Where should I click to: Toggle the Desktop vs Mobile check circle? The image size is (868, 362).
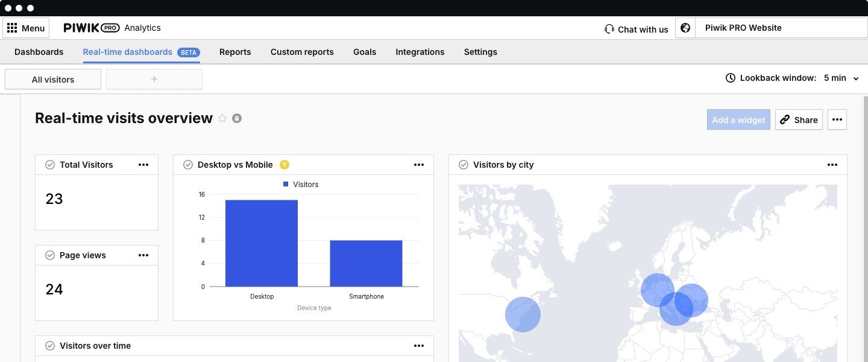[x=188, y=165]
